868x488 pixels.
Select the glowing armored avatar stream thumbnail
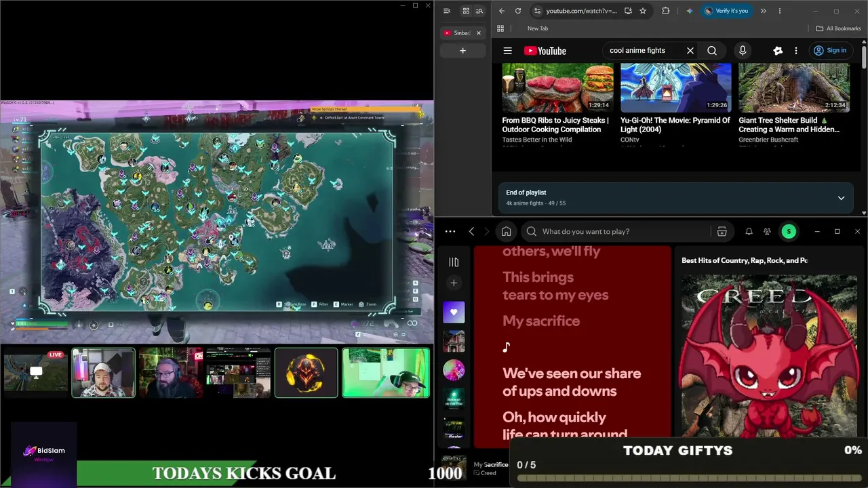306,373
